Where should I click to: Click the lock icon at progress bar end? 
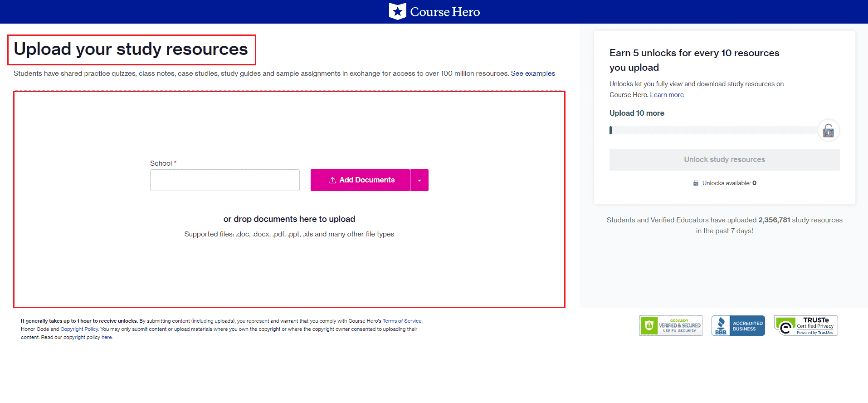(829, 131)
